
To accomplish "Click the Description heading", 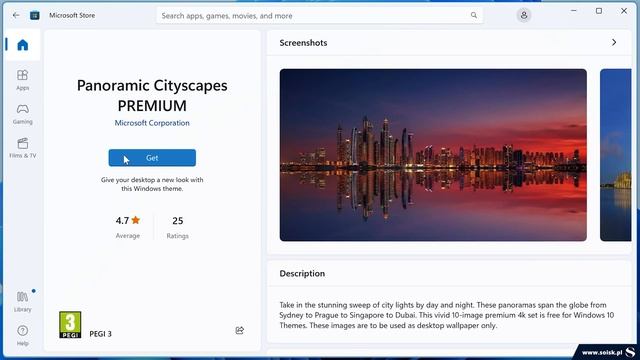I will [302, 273].
